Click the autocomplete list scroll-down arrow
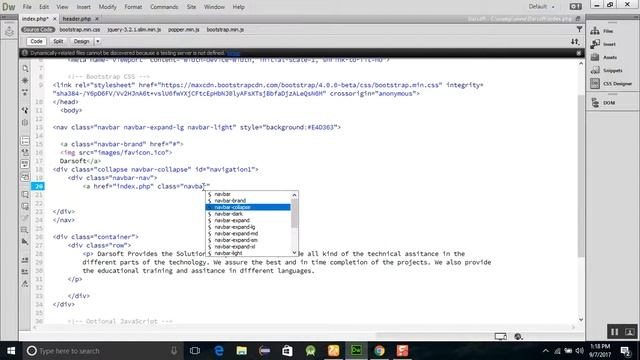The image size is (640, 360). tap(294, 253)
